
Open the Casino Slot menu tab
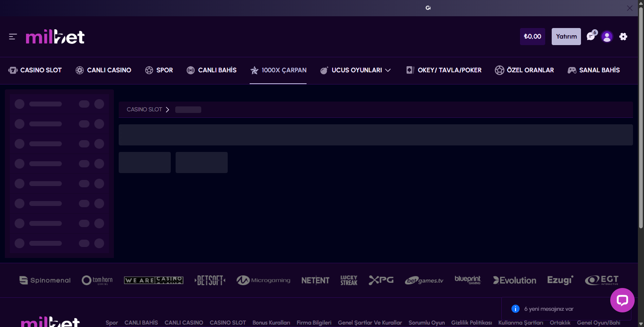tap(35, 70)
